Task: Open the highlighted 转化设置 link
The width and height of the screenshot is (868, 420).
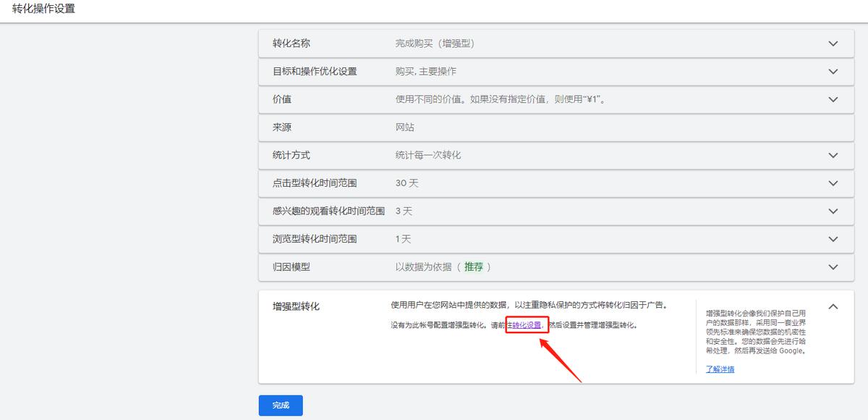Action: [x=528, y=324]
